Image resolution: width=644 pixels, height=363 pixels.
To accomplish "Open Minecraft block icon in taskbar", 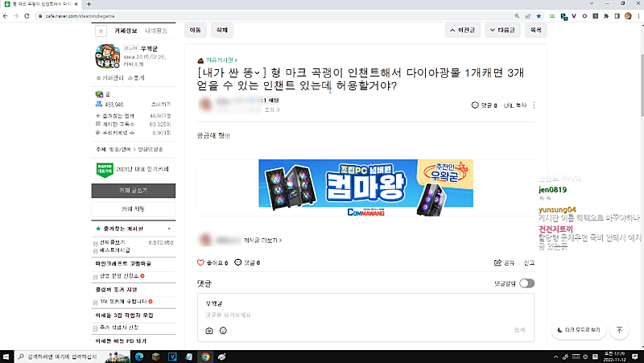I will point(155,357).
